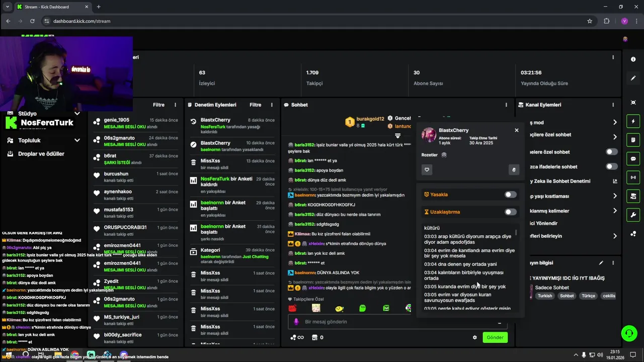Toggle the 'ifadelerle sohbet' switch
This screenshot has width=644, height=362.
[611, 166]
